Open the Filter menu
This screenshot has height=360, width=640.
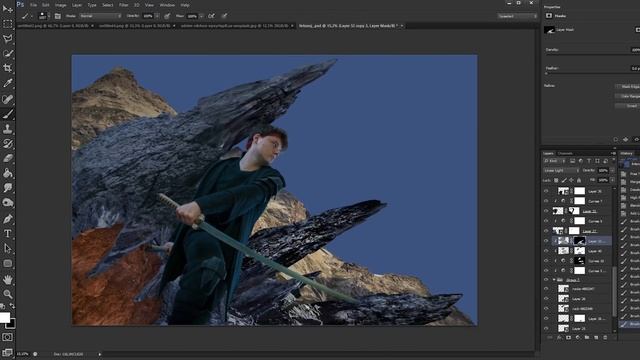(123, 5)
